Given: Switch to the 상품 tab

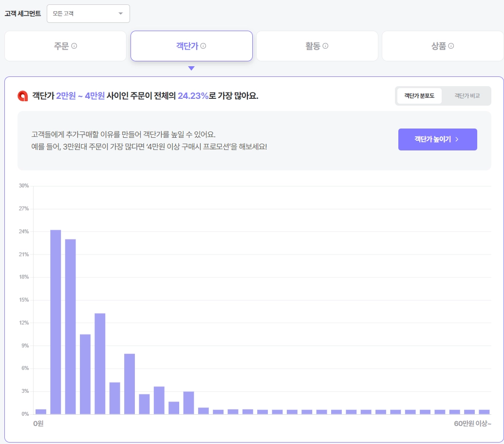Looking at the screenshot, I should [x=443, y=46].
